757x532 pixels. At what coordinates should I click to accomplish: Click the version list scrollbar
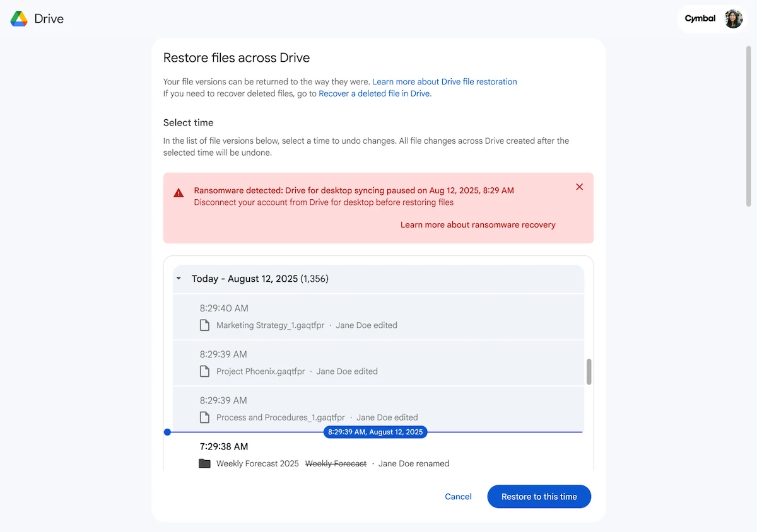588,373
